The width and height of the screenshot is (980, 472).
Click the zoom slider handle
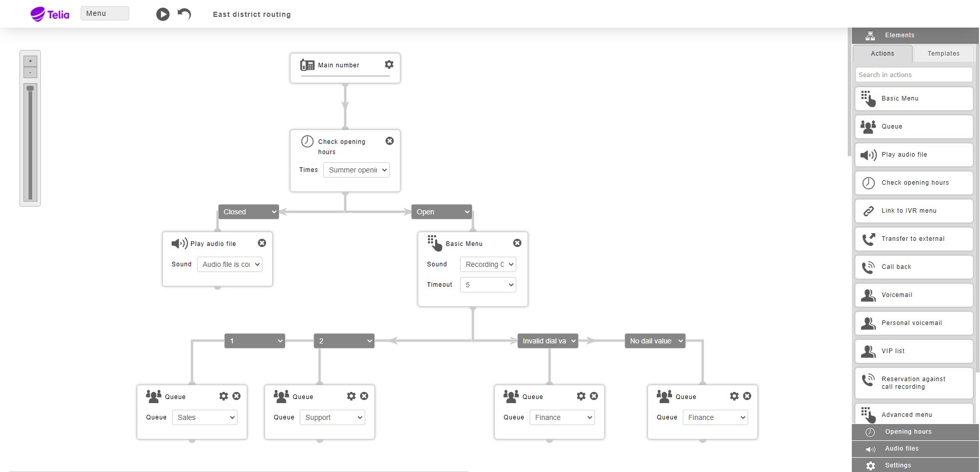[30, 88]
